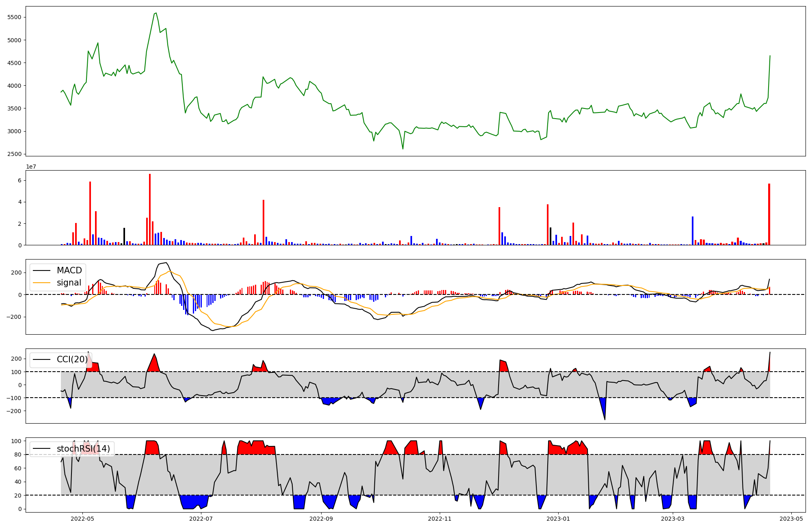Click the CCI(20) legend label

(x=72, y=359)
